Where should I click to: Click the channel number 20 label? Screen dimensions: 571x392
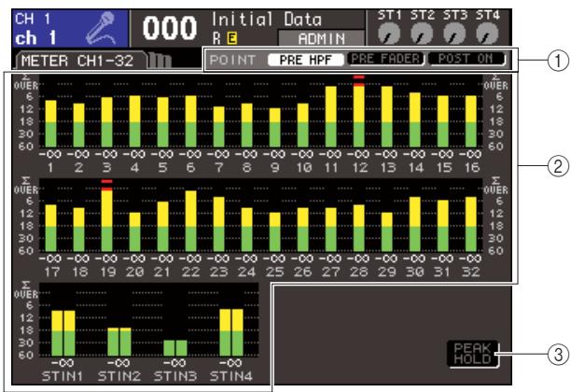[x=134, y=272]
